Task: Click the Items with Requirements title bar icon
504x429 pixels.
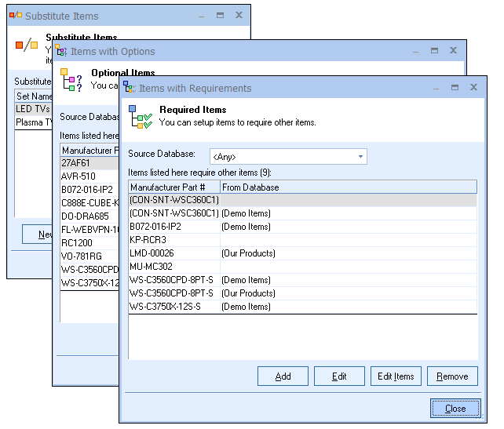Action: [129, 88]
